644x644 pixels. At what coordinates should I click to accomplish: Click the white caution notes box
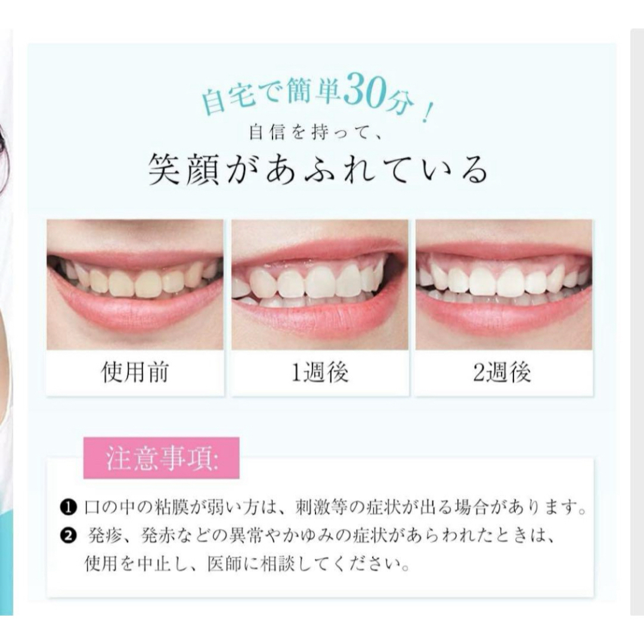point(320,528)
